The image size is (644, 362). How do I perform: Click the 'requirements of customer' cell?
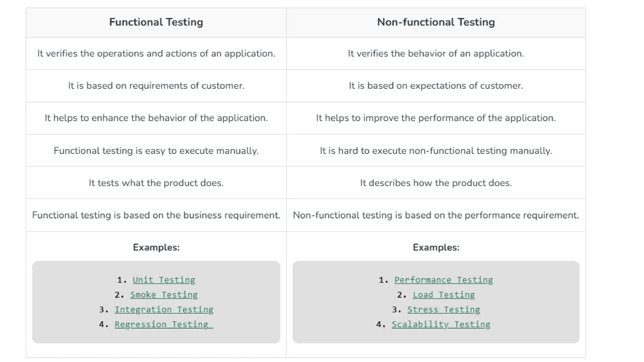(x=156, y=85)
